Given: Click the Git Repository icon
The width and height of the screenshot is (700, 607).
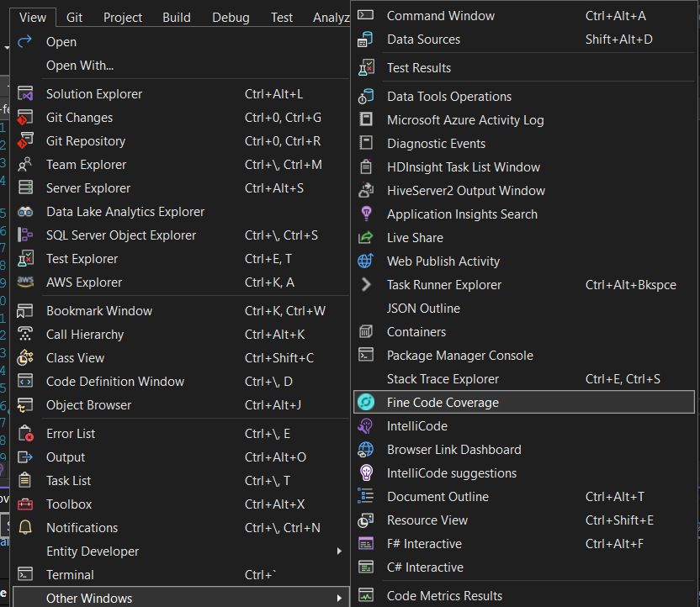Looking at the screenshot, I should click(25, 141).
